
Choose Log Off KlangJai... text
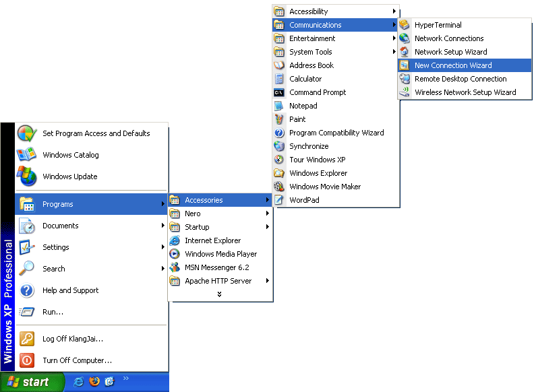(x=73, y=339)
